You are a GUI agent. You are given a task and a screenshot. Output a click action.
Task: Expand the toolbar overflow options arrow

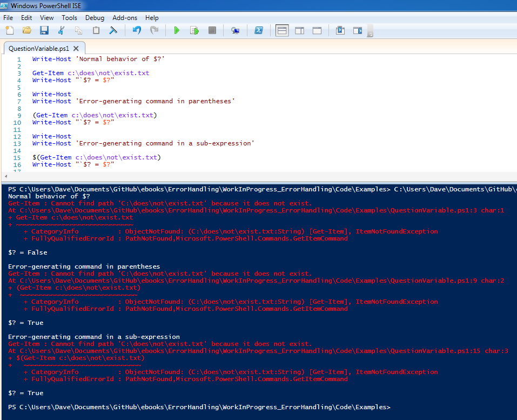click(370, 34)
